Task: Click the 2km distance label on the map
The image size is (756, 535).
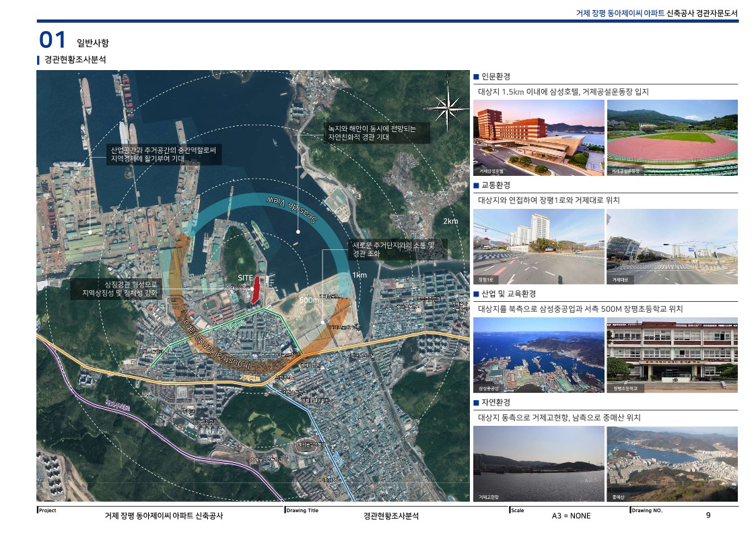Action: tap(450, 222)
